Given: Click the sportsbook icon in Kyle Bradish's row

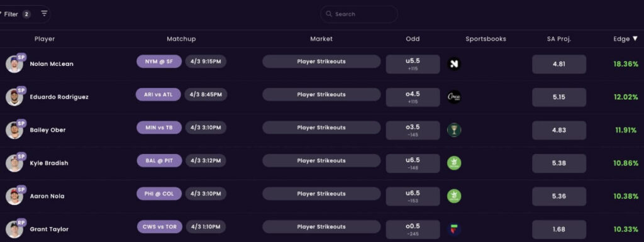Looking at the screenshot, I should tap(454, 163).
